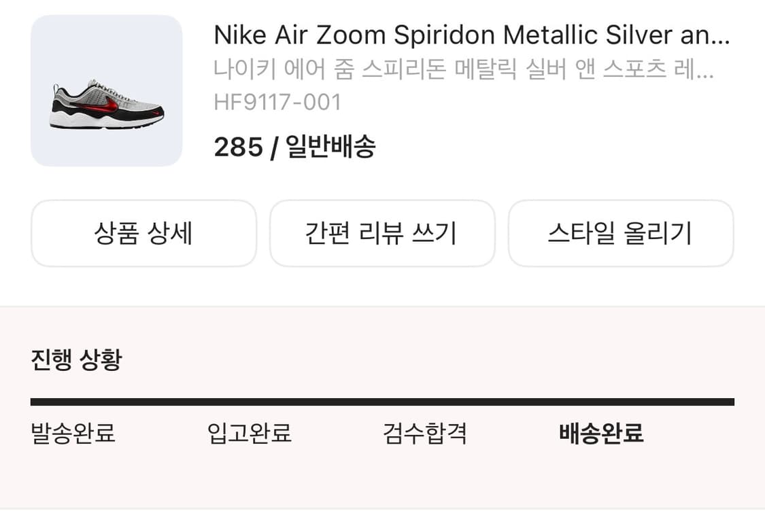Write a review using 간편 리뷰 쓰기

(x=383, y=233)
